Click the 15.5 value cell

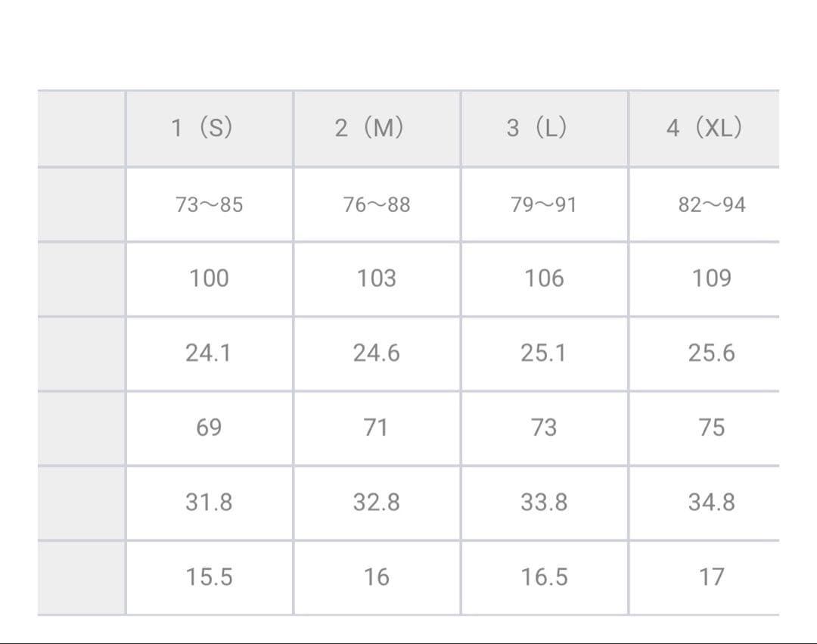click(x=209, y=577)
